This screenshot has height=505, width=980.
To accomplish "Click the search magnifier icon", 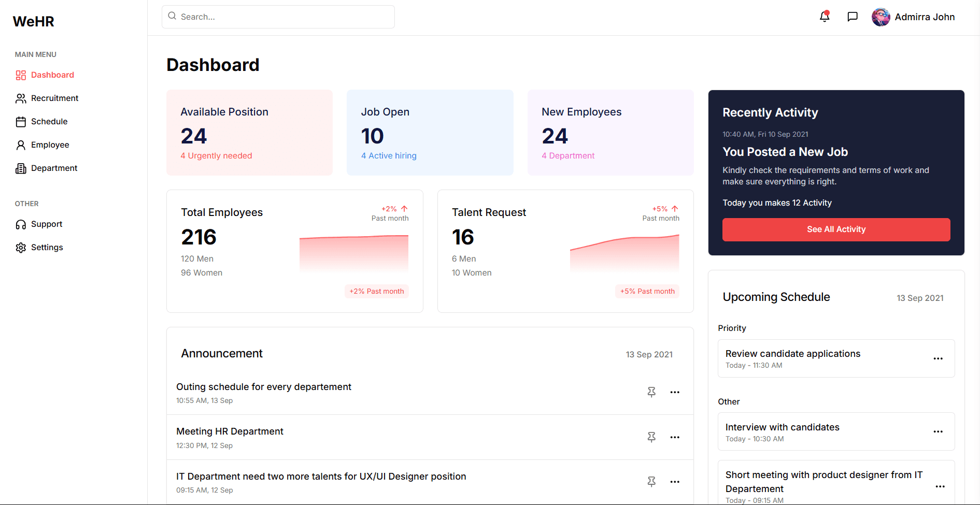I will pos(172,16).
